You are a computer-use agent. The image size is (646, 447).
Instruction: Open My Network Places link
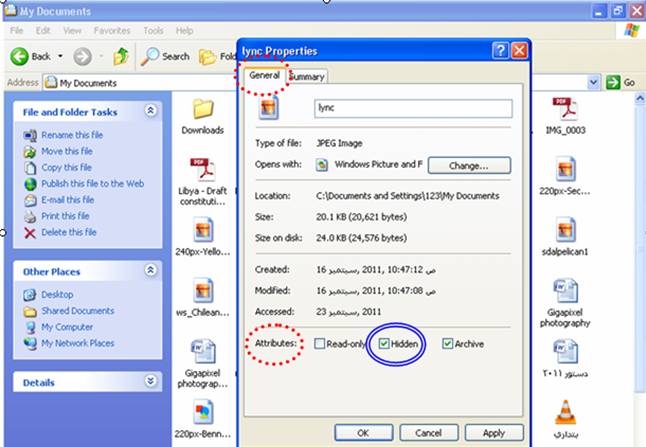(77, 343)
